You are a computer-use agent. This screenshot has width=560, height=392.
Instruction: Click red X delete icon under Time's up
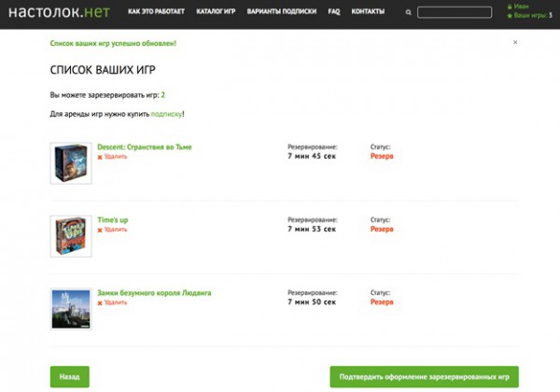[100, 230]
